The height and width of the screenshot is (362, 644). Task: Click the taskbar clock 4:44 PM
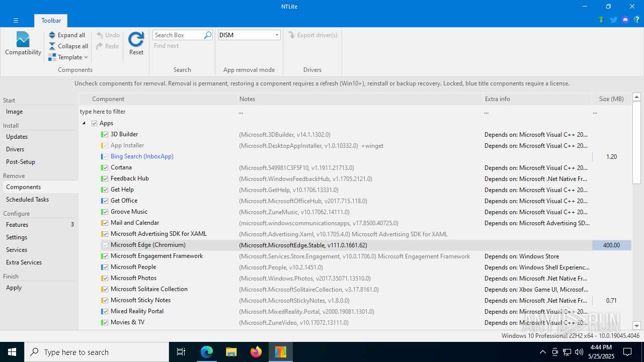(x=601, y=347)
